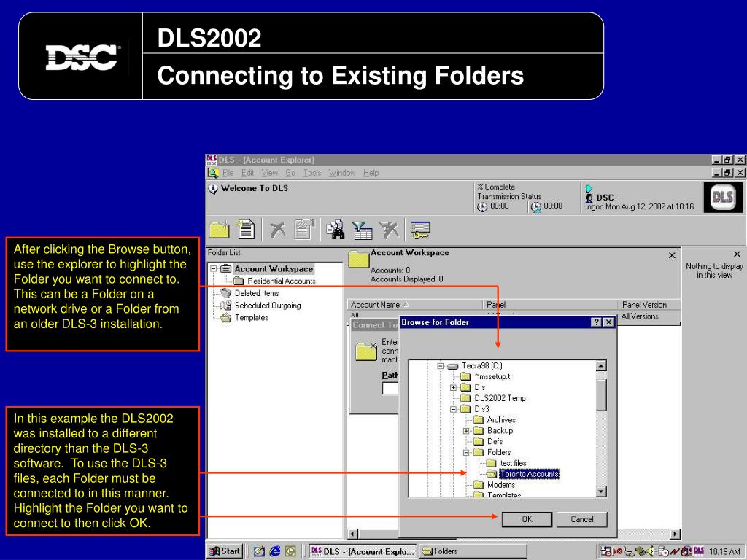Click the Templates folder in Folder List

coord(251,318)
